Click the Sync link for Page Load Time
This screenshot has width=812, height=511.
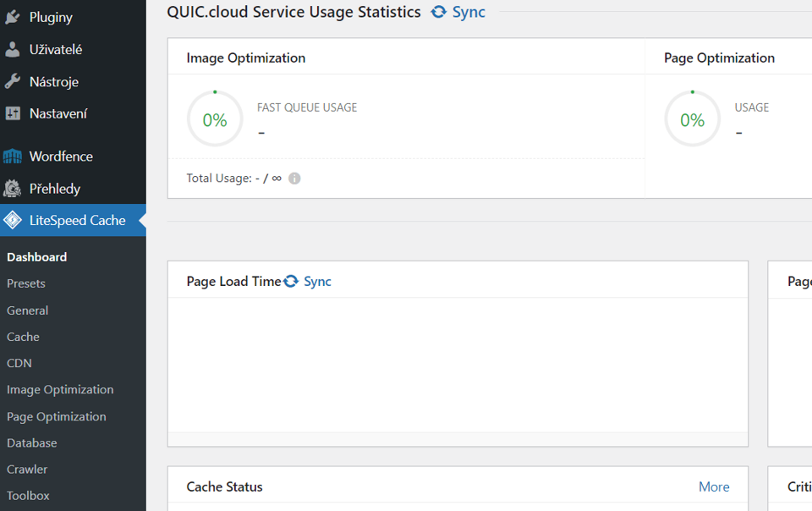[317, 281]
